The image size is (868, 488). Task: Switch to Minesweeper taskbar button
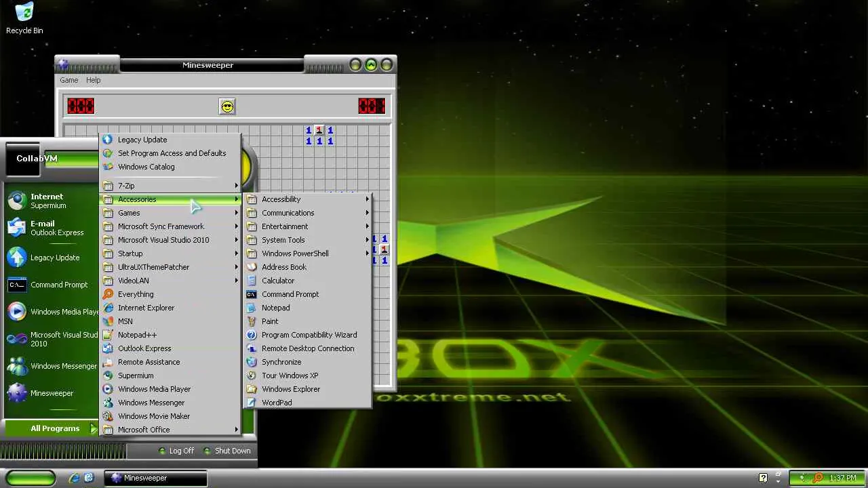coord(155,478)
